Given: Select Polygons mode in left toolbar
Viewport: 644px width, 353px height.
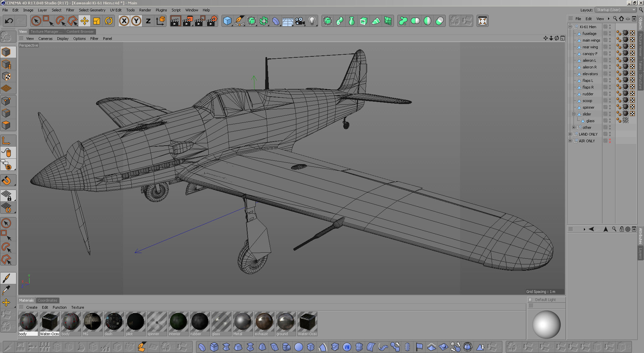Looking at the screenshot, I should 6,125.
